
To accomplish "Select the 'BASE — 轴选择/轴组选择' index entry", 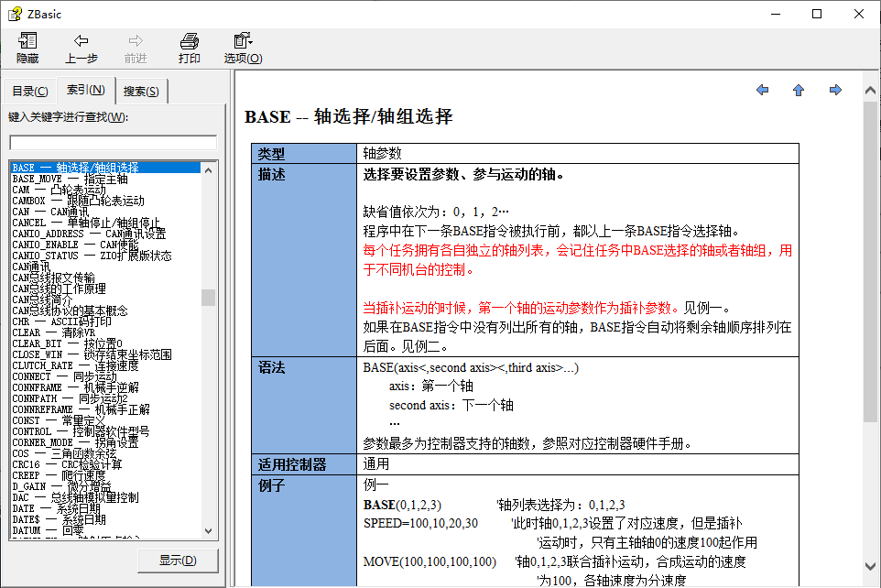I will tap(105, 168).
